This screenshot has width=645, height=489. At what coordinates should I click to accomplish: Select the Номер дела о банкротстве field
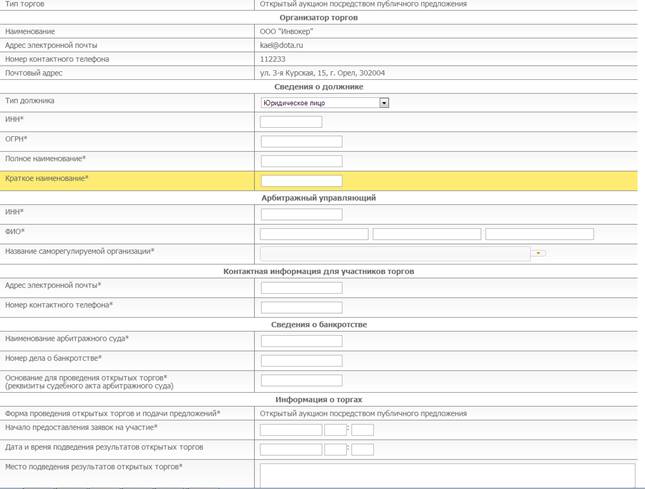pyautogui.click(x=301, y=360)
